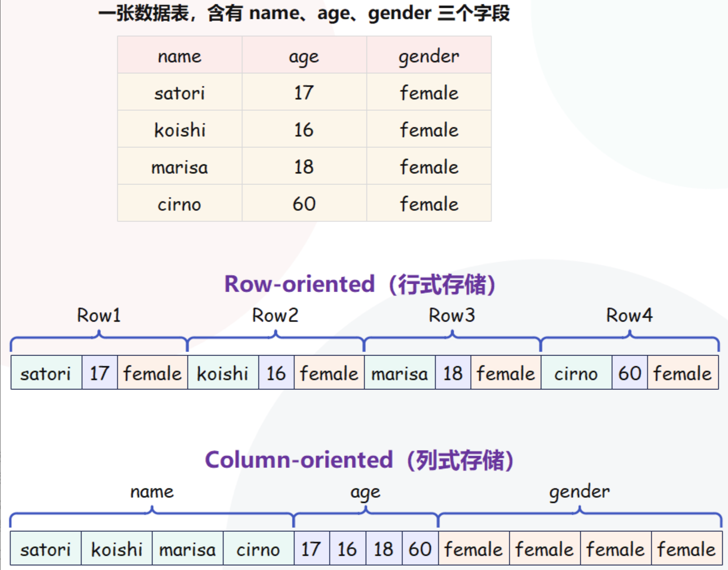The image size is (728, 570).
Task: Click '60' block in Row-oriented strip
Action: (629, 373)
